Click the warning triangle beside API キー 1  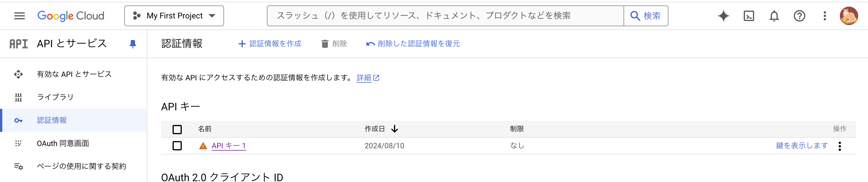(202, 145)
